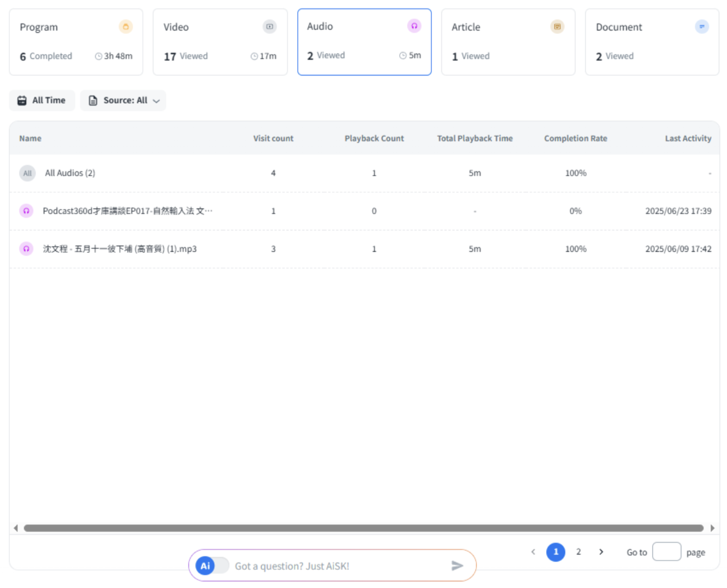The height and width of the screenshot is (588, 727).
Task: Click the Document card blue icon
Action: (x=701, y=27)
